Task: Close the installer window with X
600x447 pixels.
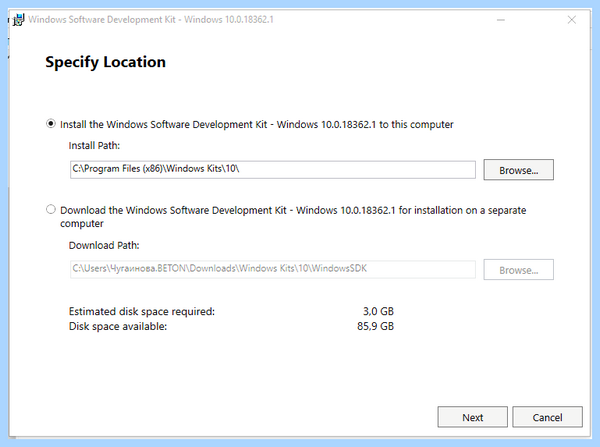Action: click(x=572, y=20)
